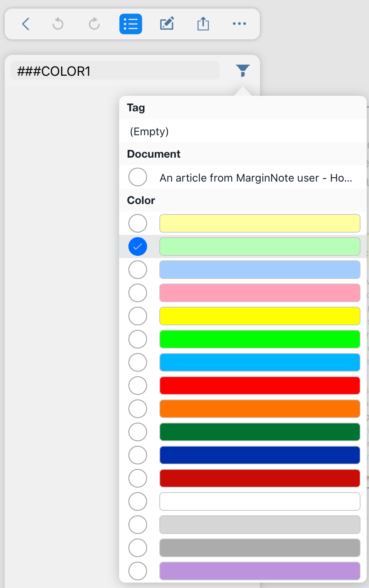The image size is (369, 588).
Task: Toggle the outline list view icon
Action: [x=131, y=24]
